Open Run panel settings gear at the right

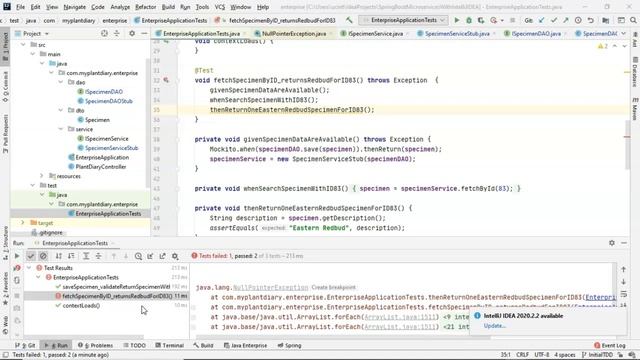[x=612, y=243]
